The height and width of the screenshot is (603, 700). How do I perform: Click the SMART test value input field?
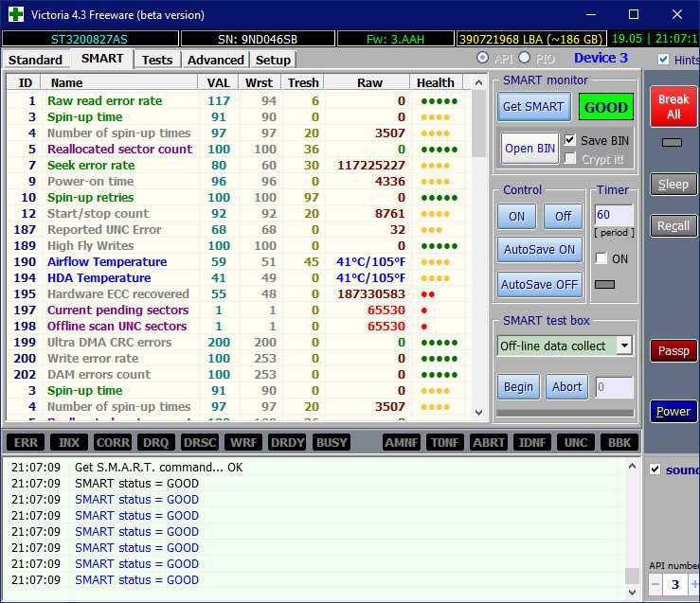click(615, 386)
